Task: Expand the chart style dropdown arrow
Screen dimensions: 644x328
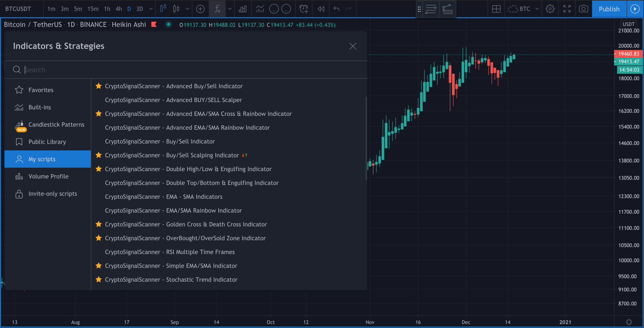Action: [x=188, y=9]
